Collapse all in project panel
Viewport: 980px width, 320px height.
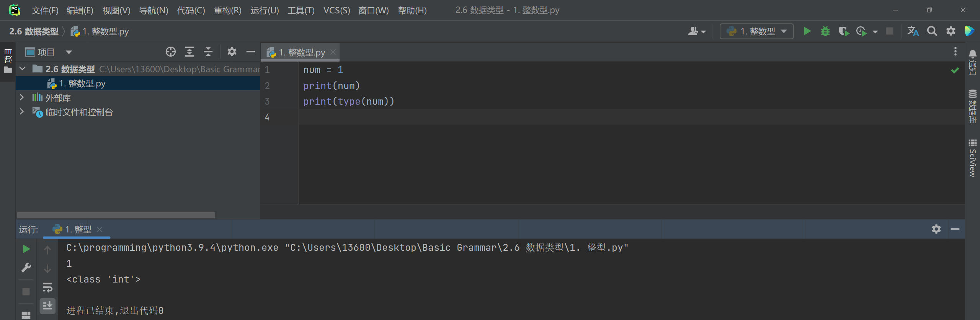click(x=208, y=52)
